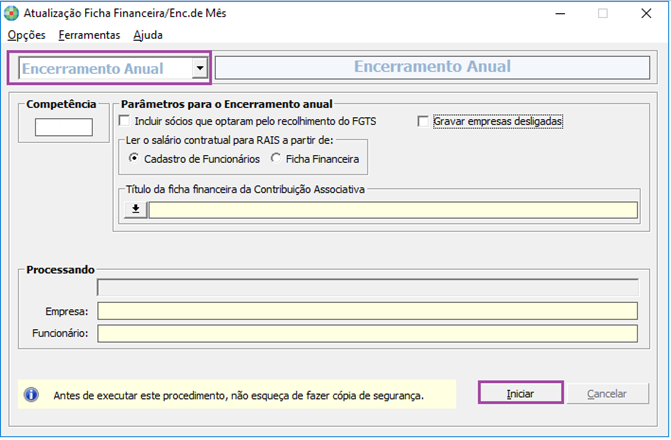Open the Ajuda menu
Viewport: 671px width, 440px height.
(x=148, y=35)
